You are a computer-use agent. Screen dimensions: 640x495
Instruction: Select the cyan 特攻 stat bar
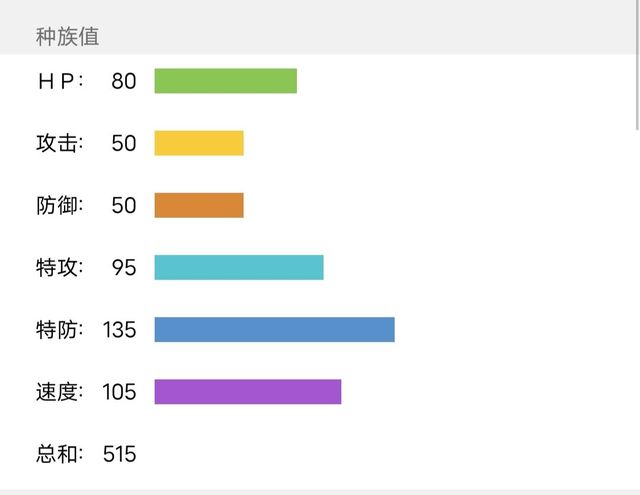[238, 267]
